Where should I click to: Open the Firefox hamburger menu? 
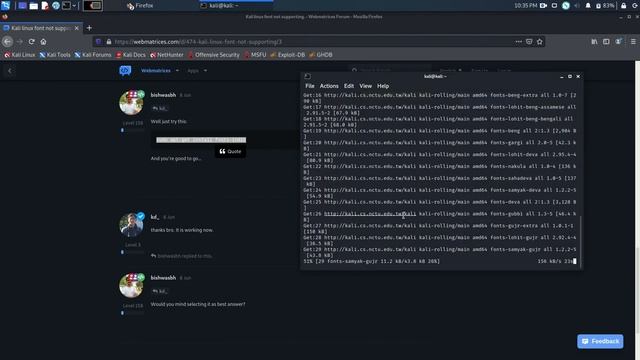click(x=633, y=42)
